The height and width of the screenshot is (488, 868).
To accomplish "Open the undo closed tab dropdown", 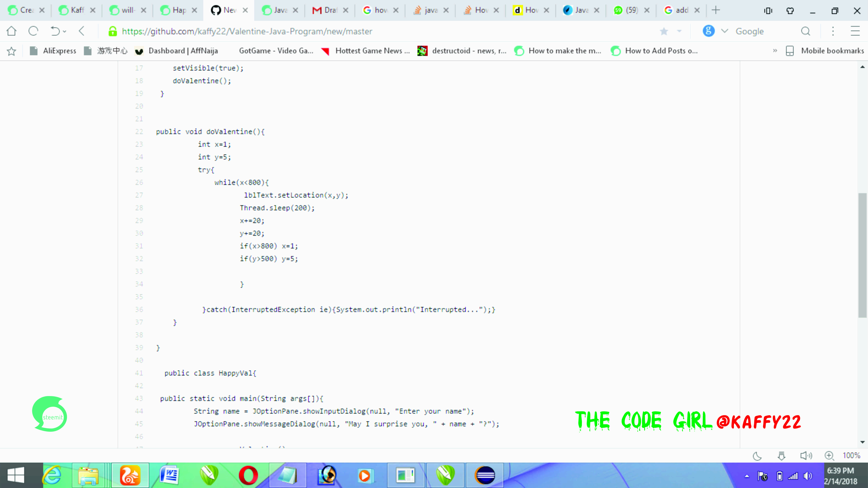I will pos(65,32).
